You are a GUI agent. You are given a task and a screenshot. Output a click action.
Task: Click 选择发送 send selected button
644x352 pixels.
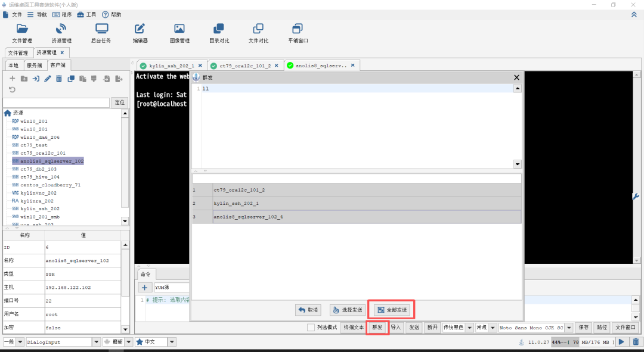348,310
